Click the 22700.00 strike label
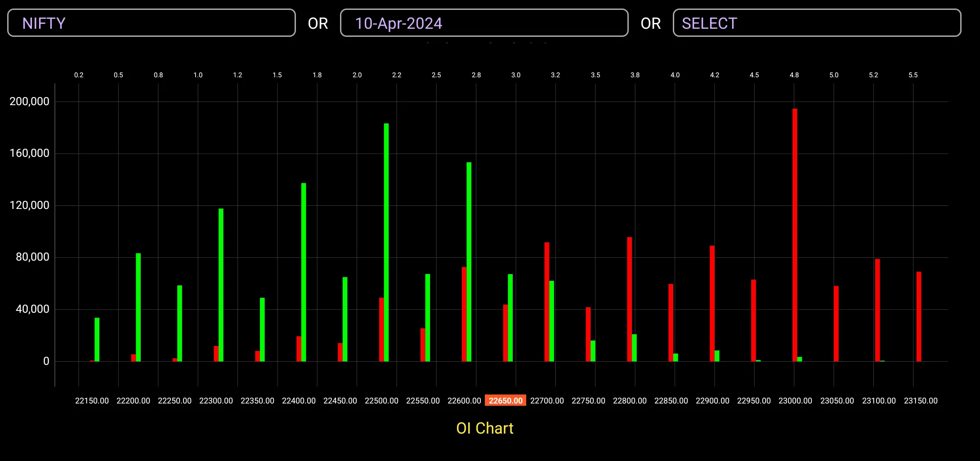Image resolution: width=980 pixels, height=461 pixels. pyautogui.click(x=547, y=400)
